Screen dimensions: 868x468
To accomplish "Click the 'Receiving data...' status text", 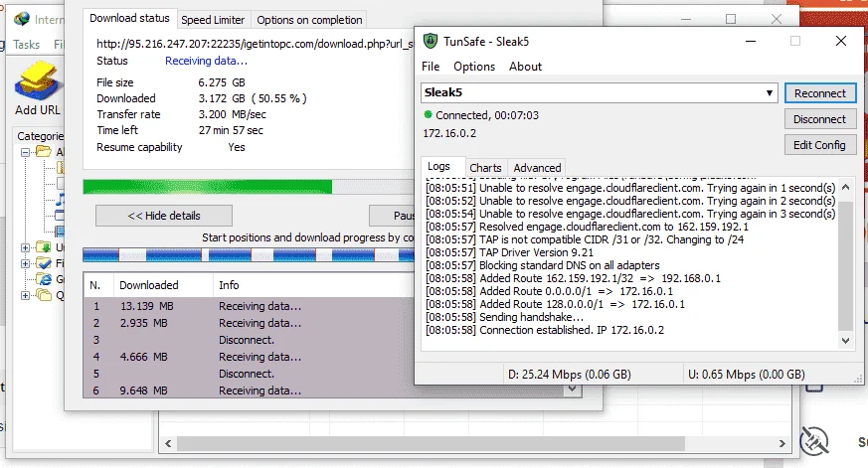I will [x=206, y=61].
